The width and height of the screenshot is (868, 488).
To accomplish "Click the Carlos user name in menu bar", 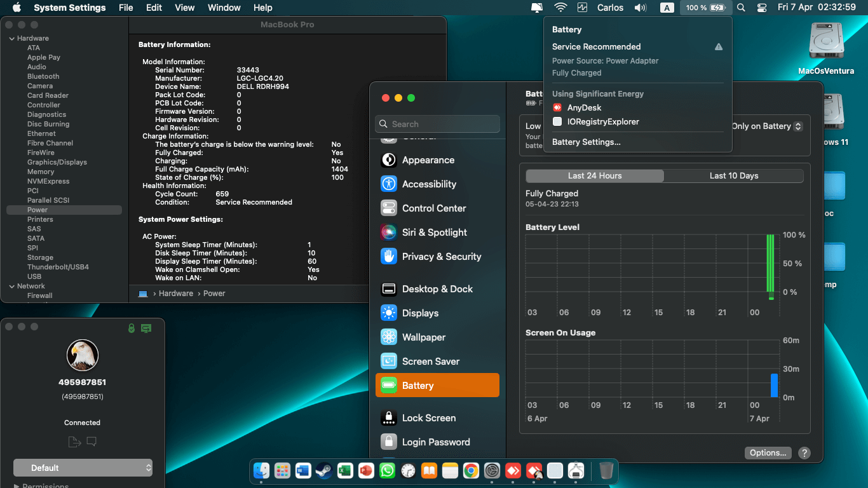I will pyautogui.click(x=611, y=8).
